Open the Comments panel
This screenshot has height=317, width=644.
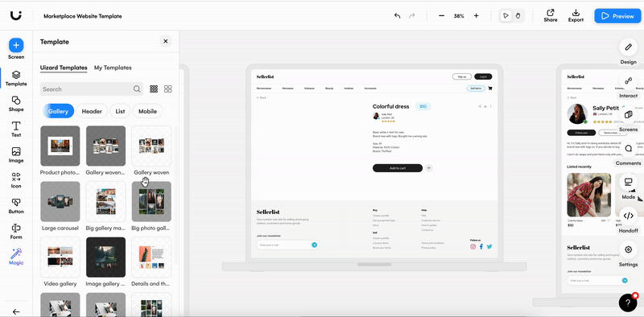pyautogui.click(x=628, y=148)
